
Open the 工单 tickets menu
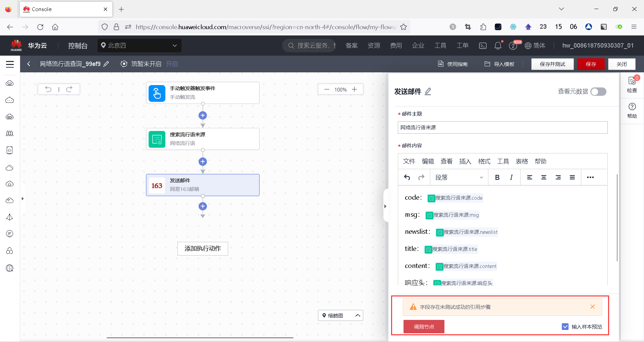click(x=463, y=46)
